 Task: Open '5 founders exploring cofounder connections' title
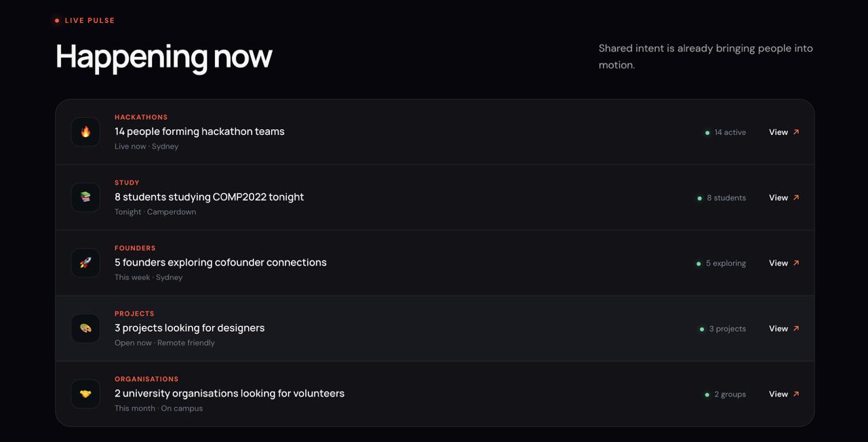220,262
